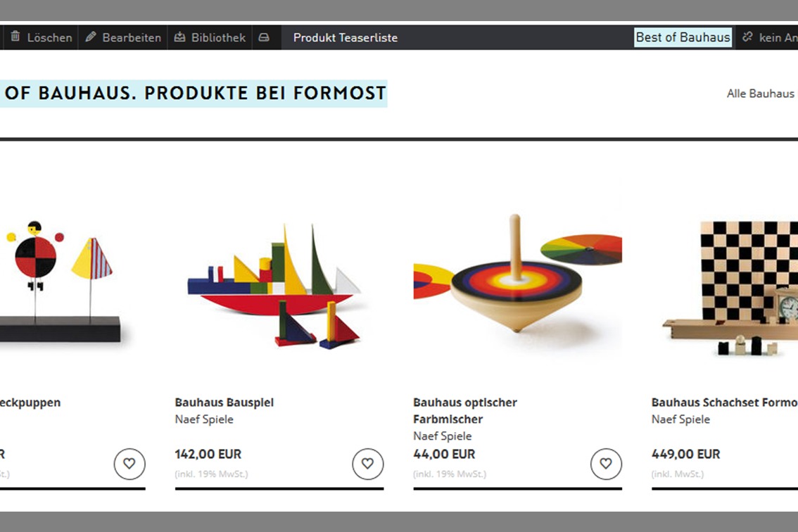
Task: Click the Best of Bauhaus highlighted field
Action: tap(683, 37)
